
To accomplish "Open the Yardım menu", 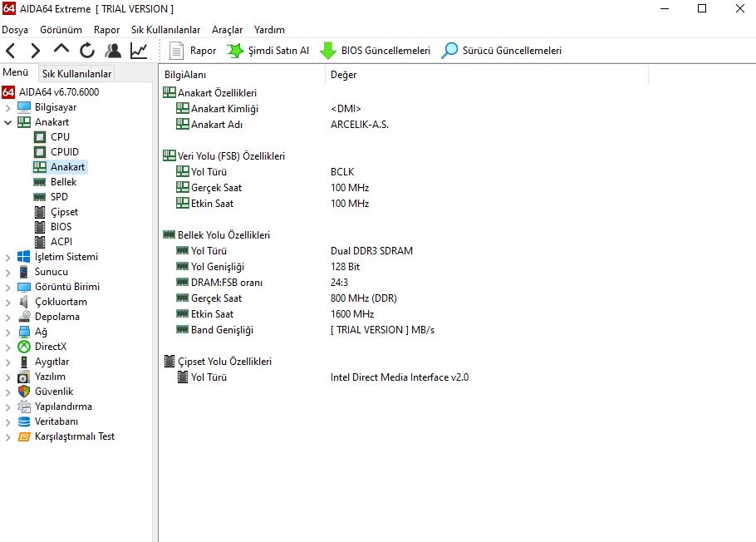I will pyautogui.click(x=269, y=30).
